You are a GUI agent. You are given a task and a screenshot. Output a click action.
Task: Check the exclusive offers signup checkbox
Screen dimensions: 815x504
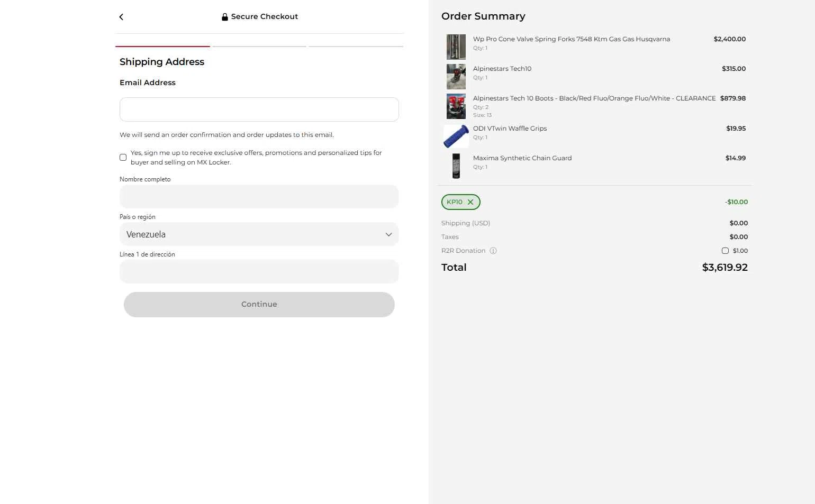[123, 158]
